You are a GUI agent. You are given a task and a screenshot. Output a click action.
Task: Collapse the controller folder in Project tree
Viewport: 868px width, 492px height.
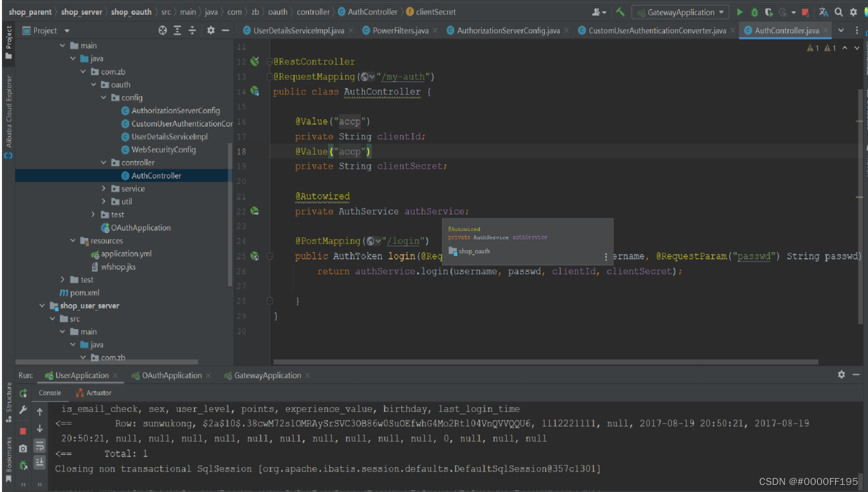point(104,162)
